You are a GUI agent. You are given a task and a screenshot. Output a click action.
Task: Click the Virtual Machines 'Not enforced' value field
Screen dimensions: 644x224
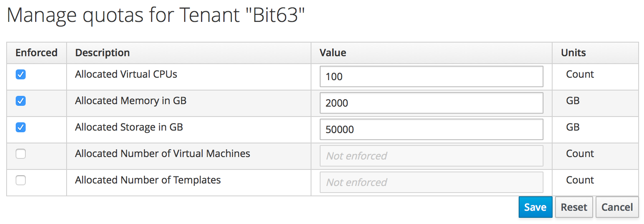tap(431, 156)
